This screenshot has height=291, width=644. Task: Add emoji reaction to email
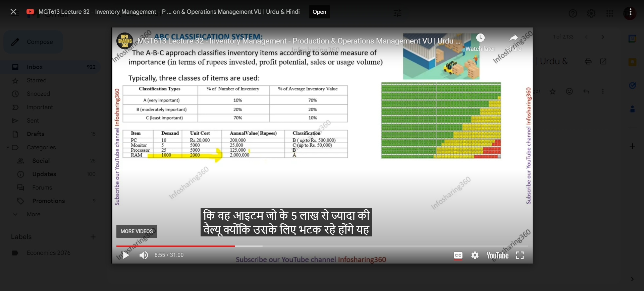tap(569, 91)
